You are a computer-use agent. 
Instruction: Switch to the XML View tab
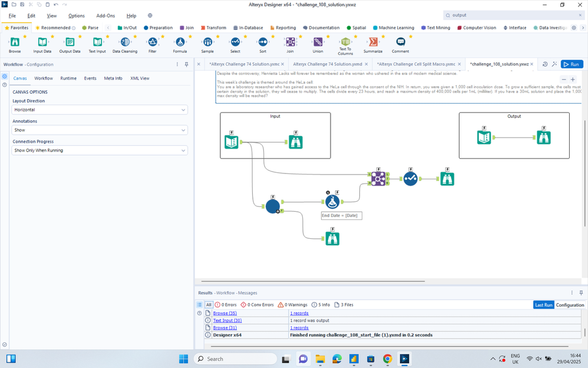tap(140, 78)
